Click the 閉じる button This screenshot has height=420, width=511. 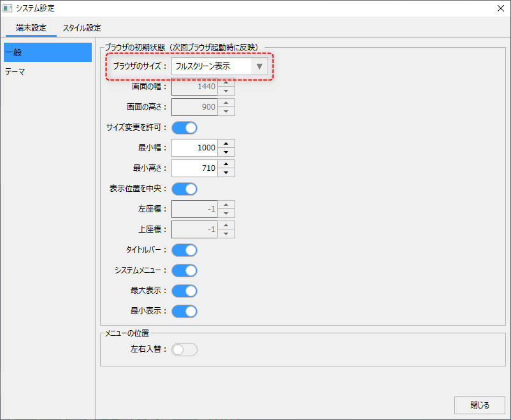point(479,405)
